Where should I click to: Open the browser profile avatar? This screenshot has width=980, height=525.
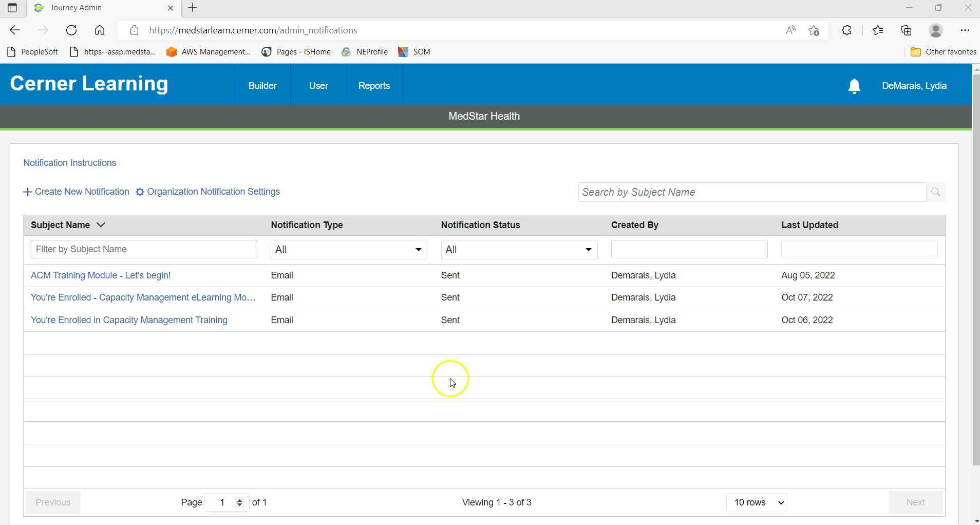point(935,30)
